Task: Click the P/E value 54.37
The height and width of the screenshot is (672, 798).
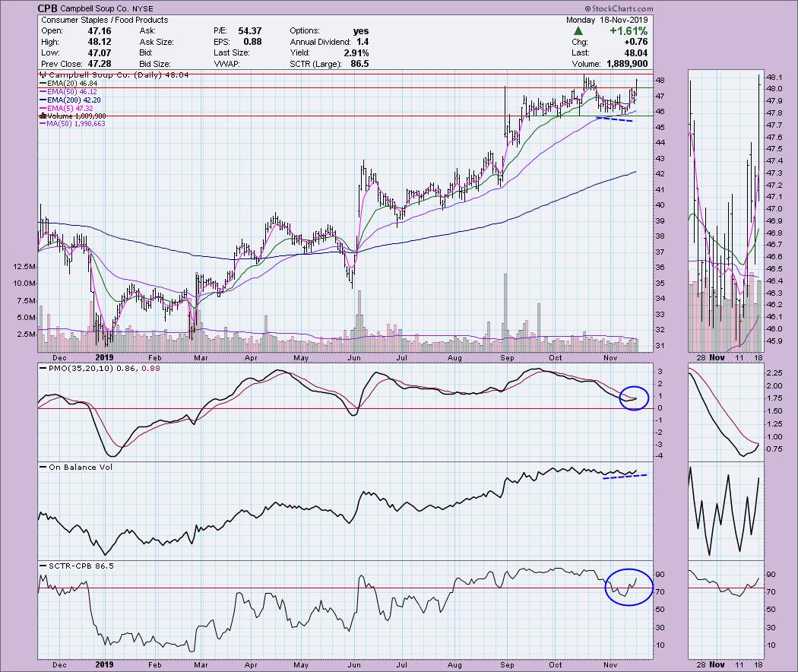Action: tap(250, 31)
